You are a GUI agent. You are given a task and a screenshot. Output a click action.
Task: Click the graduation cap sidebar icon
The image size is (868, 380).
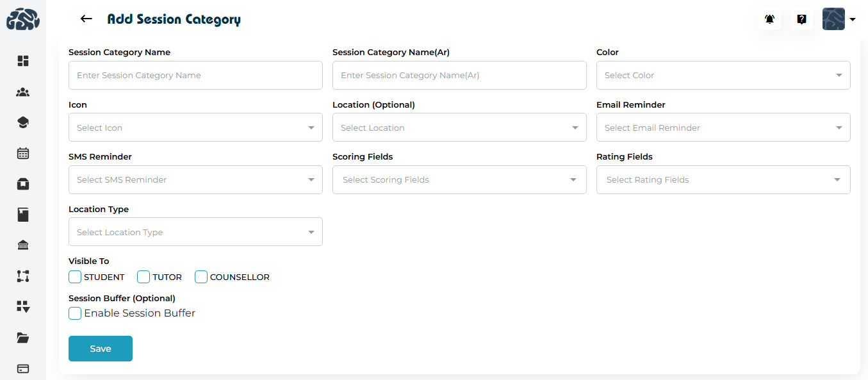tap(23, 122)
